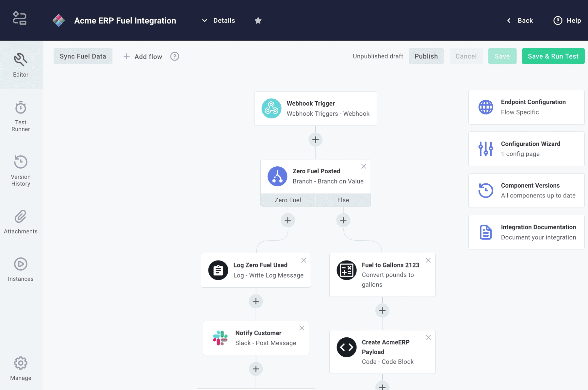Open the Details dropdown
588x390 pixels.
pyautogui.click(x=218, y=20)
